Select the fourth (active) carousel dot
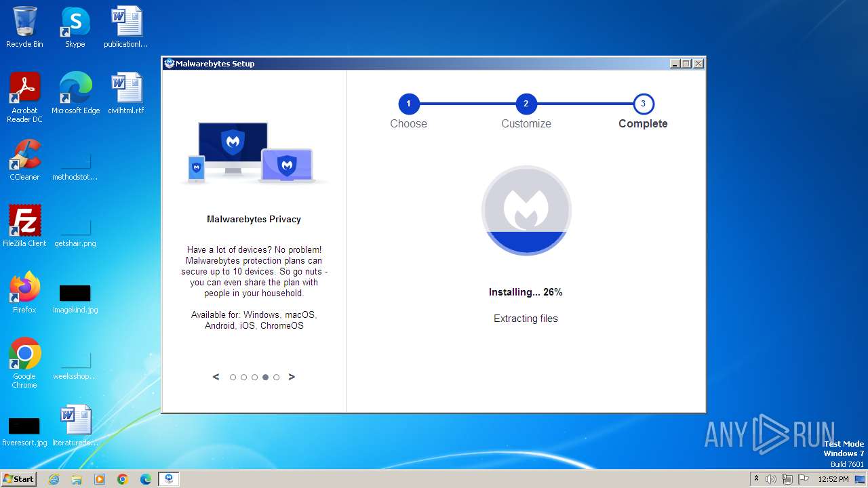This screenshot has width=868, height=488. tap(265, 378)
